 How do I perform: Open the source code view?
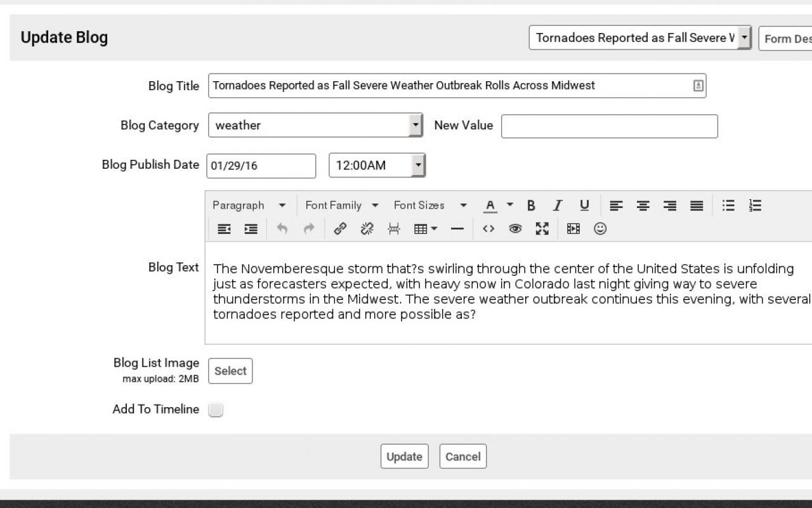488,229
